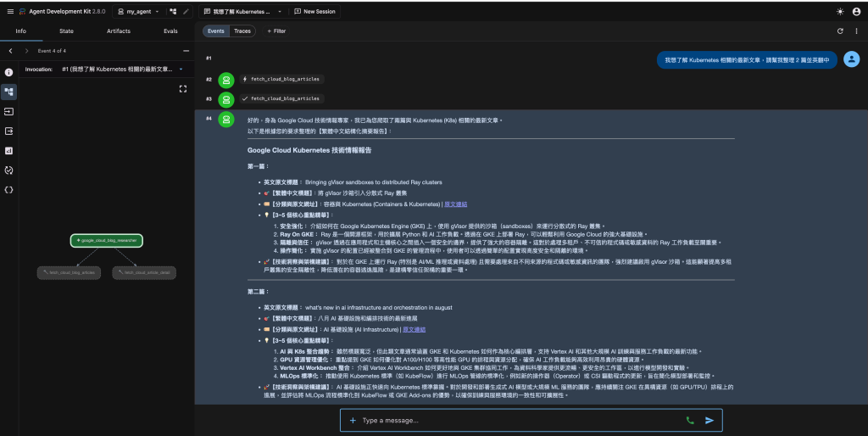This screenshot has width=868, height=436.
Task: Click the plus attach icon in message box
Action: point(353,421)
